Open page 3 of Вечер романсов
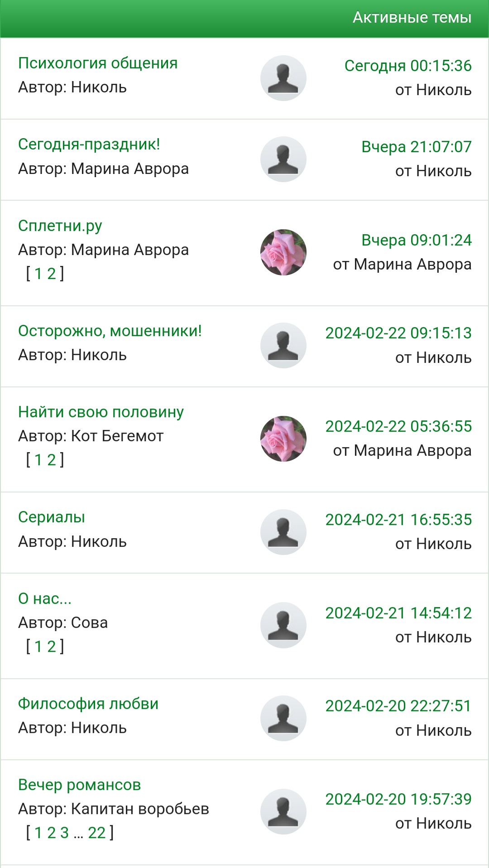Screen dimensions: 489x868 64,833
